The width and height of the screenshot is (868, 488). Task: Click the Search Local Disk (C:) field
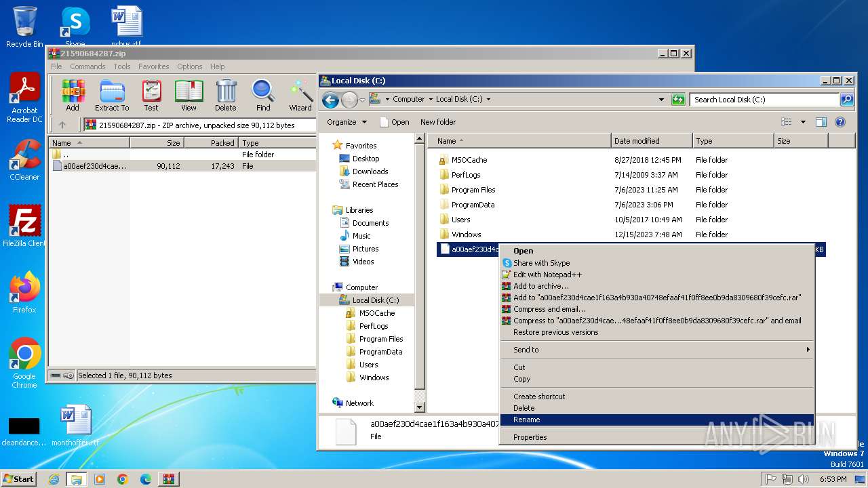[x=765, y=100]
